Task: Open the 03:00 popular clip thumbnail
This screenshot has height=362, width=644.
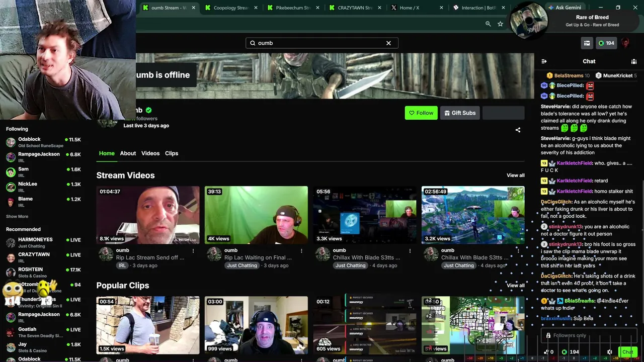Action: (256, 325)
